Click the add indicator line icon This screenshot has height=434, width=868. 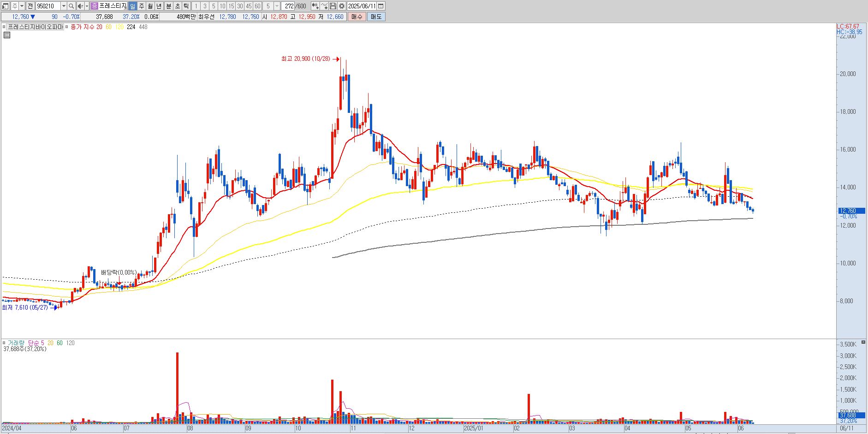coord(324,6)
